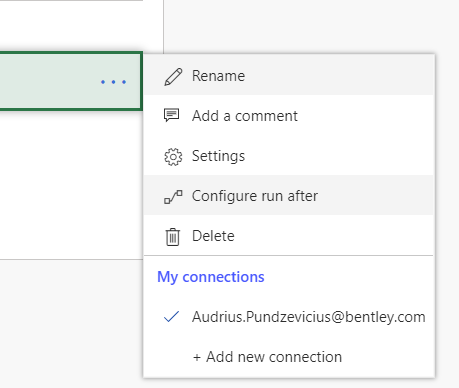Click the run-after connector icon

coord(173,197)
